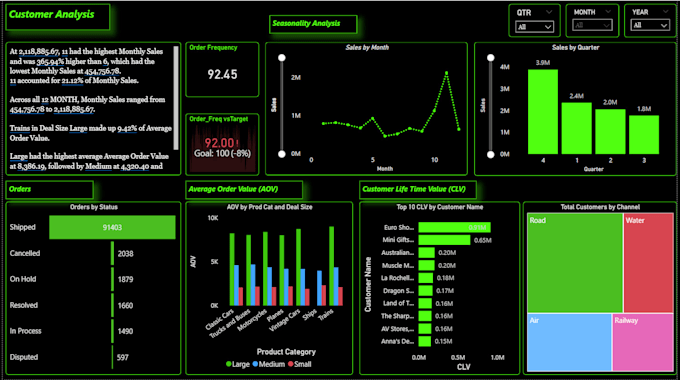Select the Land of T... customer bar
The image size is (680, 380).
[x=425, y=303]
